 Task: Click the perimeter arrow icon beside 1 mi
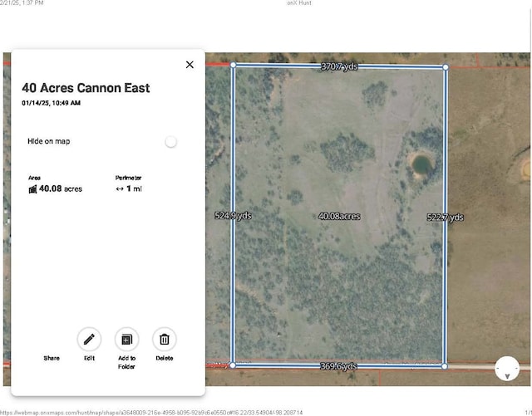click(120, 188)
